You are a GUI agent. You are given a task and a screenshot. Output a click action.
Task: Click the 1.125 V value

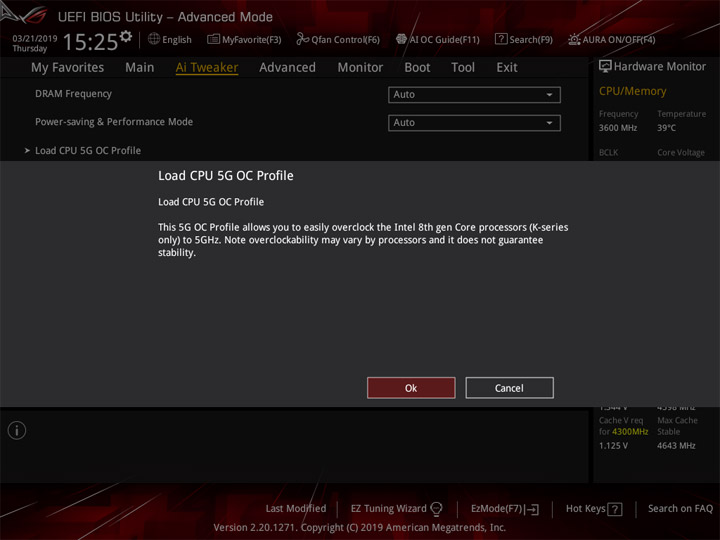(x=613, y=446)
